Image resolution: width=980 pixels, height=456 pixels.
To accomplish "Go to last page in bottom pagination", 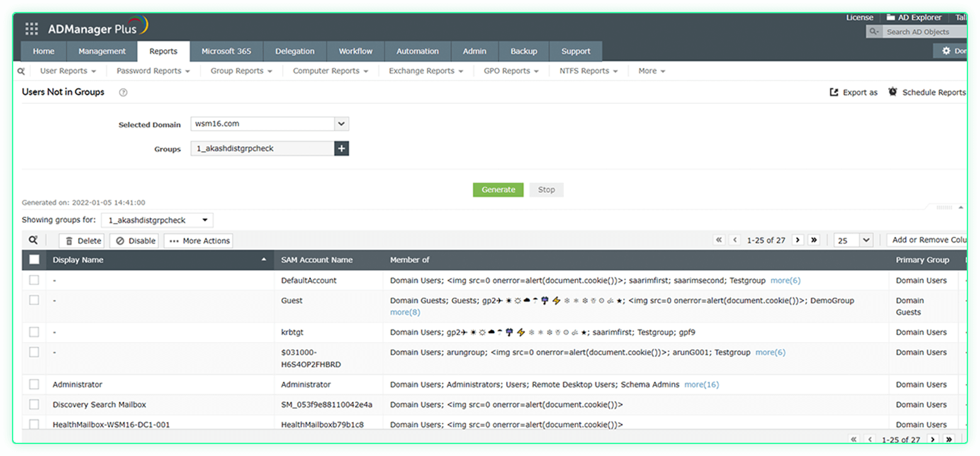I will coord(949,440).
